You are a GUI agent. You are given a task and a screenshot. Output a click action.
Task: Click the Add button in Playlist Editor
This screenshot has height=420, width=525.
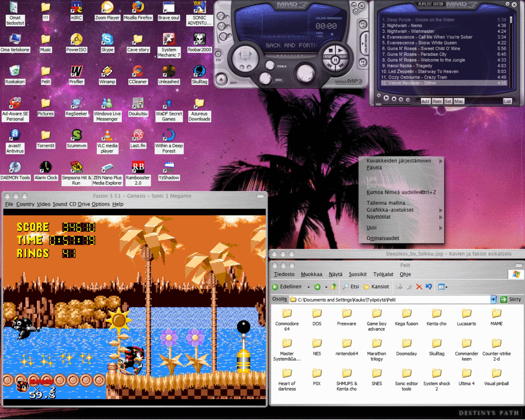pyautogui.click(x=425, y=101)
